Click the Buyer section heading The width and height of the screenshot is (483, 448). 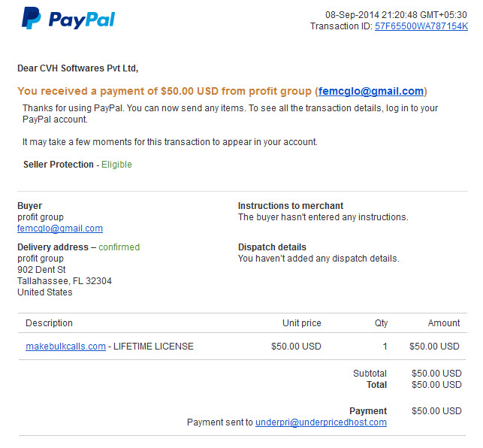(x=29, y=206)
